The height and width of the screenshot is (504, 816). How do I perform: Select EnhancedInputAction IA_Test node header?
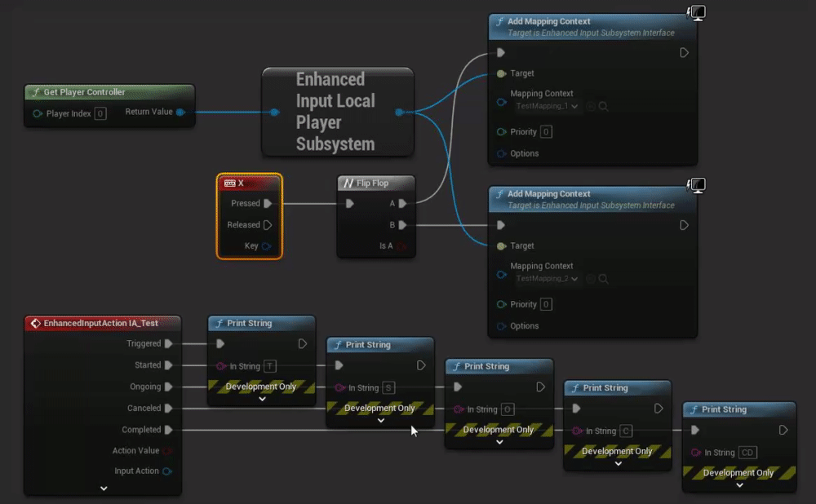coord(103,323)
